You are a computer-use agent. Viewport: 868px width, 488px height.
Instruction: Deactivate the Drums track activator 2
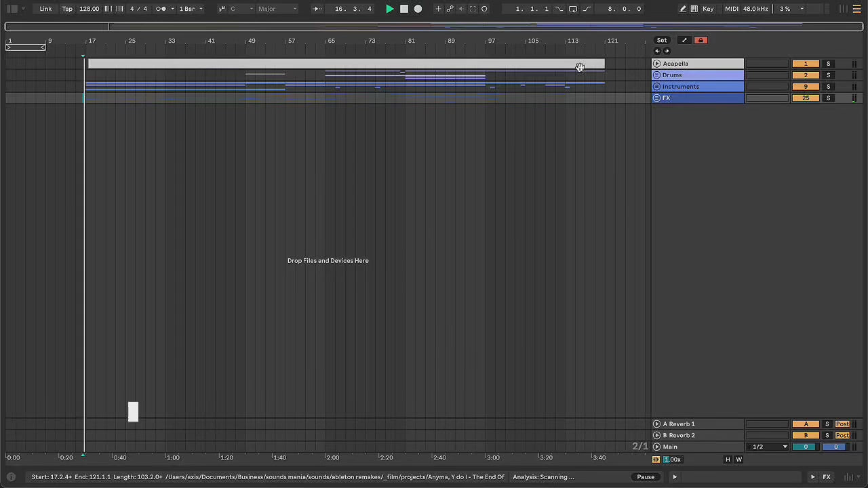click(805, 75)
